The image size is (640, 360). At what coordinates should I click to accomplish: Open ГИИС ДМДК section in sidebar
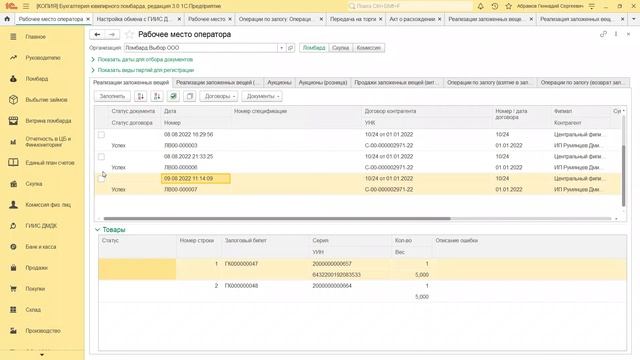[42, 226]
